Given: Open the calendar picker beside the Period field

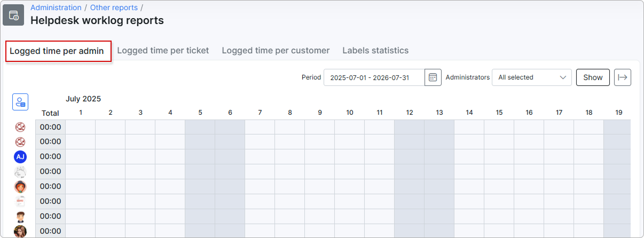Looking at the screenshot, I should pos(433,77).
